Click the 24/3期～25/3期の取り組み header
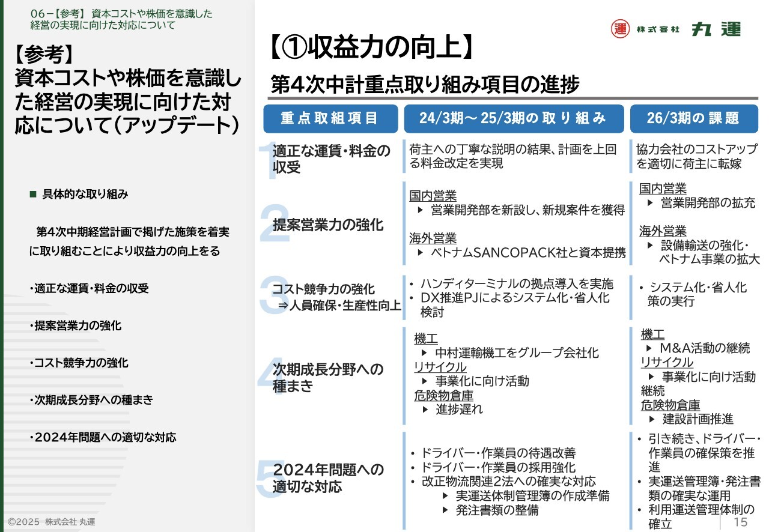The width and height of the screenshot is (769, 532). click(513, 119)
